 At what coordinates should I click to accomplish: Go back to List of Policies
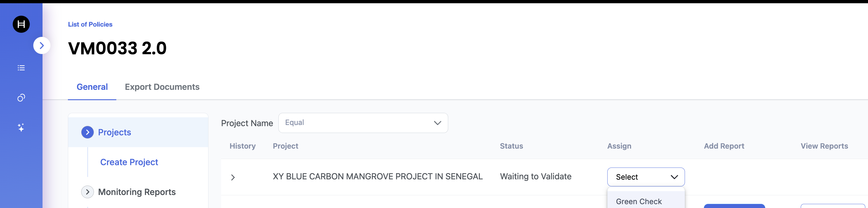click(x=90, y=24)
